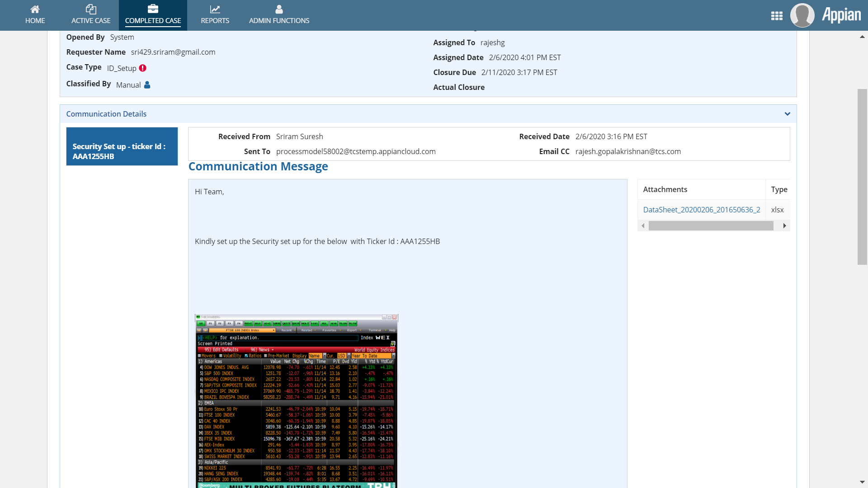Click the Completed Case briefcase icon
The height and width of the screenshot is (488, 868).
pyautogui.click(x=153, y=9)
